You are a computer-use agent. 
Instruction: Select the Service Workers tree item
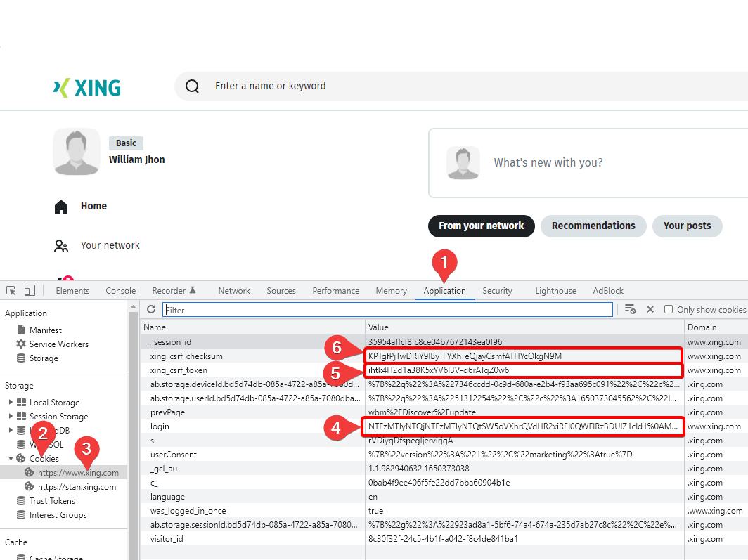(x=58, y=344)
